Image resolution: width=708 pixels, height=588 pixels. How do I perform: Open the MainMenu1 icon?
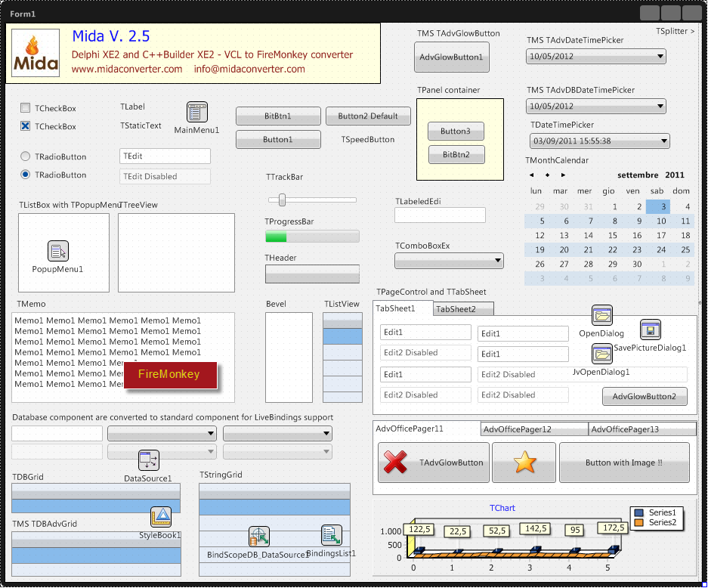tap(196, 112)
